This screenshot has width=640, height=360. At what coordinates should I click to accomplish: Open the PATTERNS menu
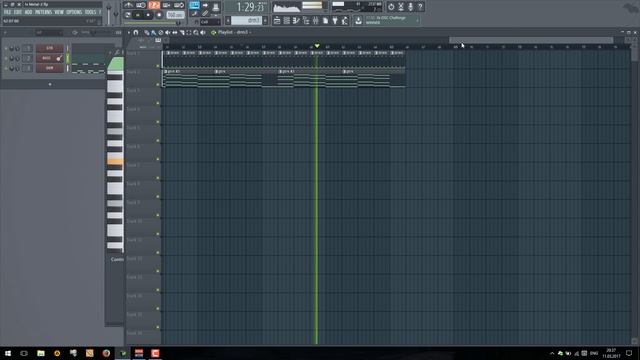tap(43, 12)
